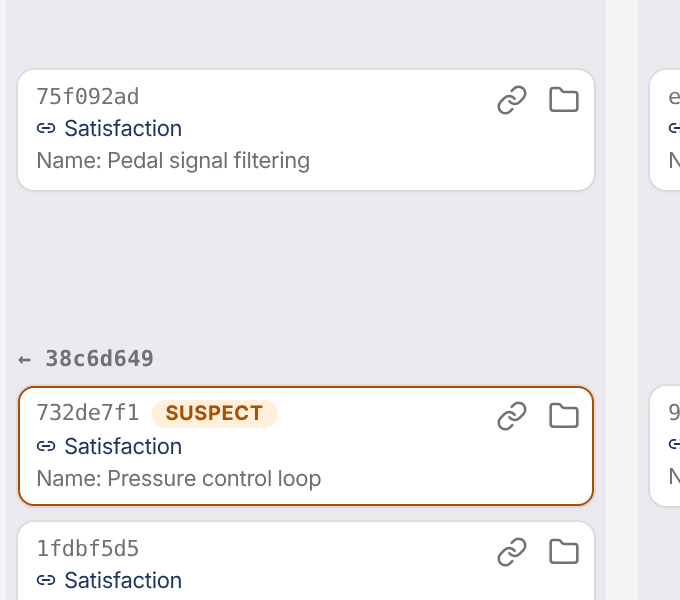Click small chain icon beside Satisfaction in 732de7f1
Viewport: 680px width, 600px height.
tap(46, 446)
